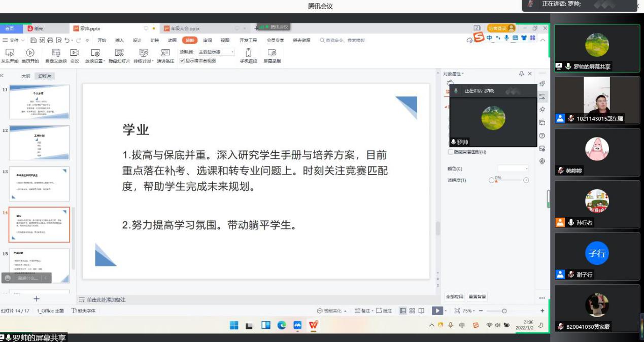Select slide 13 thumbnail in panel
The image size is (644, 342).
[x=40, y=184]
